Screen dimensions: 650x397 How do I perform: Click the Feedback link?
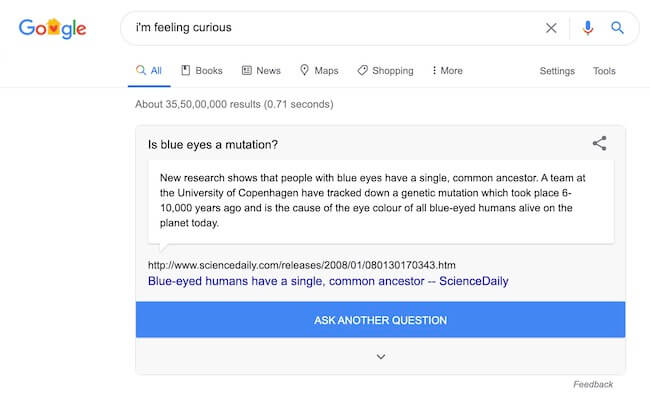tap(593, 384)
